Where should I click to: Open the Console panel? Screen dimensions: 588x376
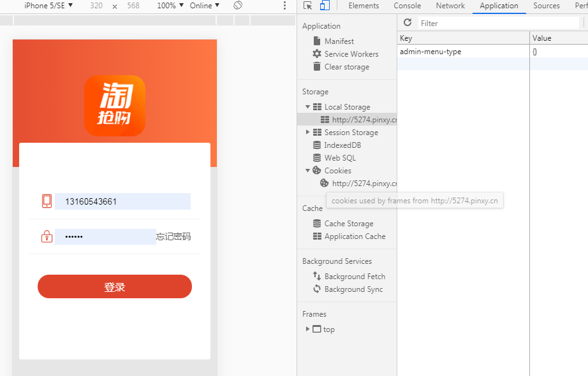click(408, 6)
